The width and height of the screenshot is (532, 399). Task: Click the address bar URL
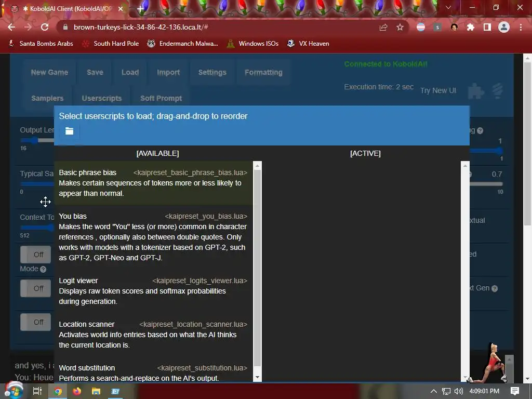pyautogui.click(x=141, y=27)
